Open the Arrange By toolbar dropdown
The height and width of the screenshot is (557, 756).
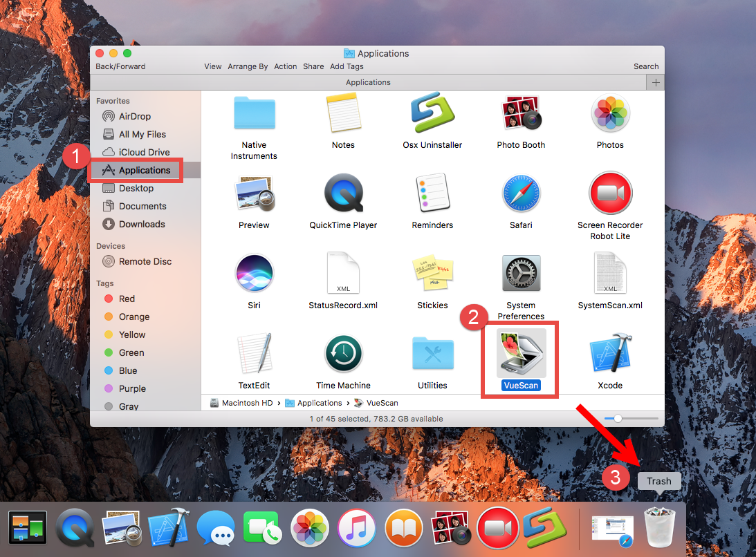coord(248,66)
